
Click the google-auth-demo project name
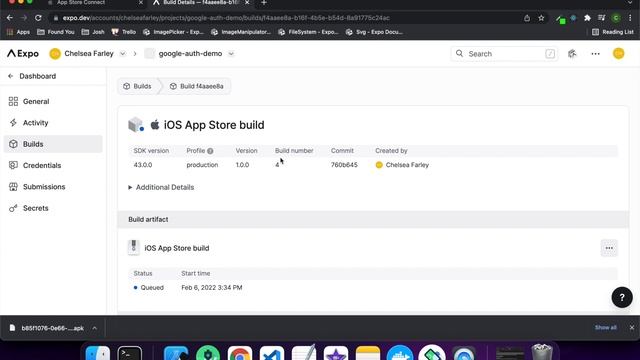coord(190,53)
